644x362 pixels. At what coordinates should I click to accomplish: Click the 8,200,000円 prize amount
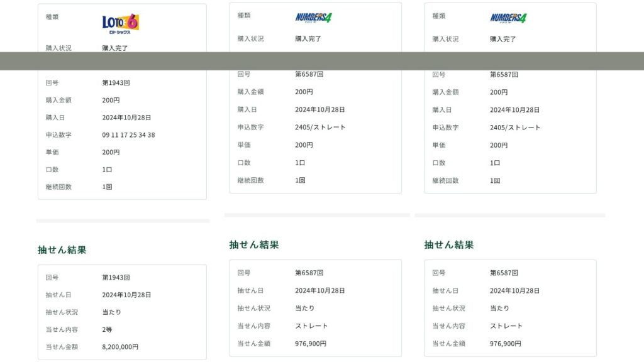[x=120, y=347]
